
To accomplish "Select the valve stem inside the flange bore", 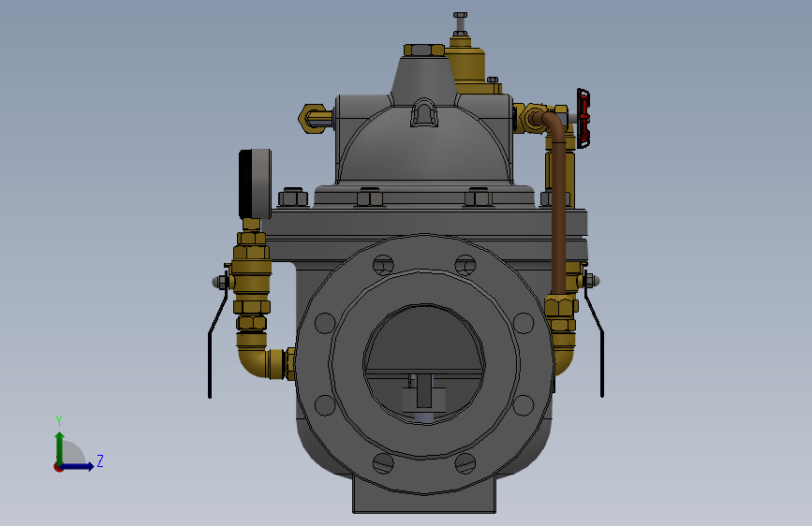I will click(x=424, y=391).
